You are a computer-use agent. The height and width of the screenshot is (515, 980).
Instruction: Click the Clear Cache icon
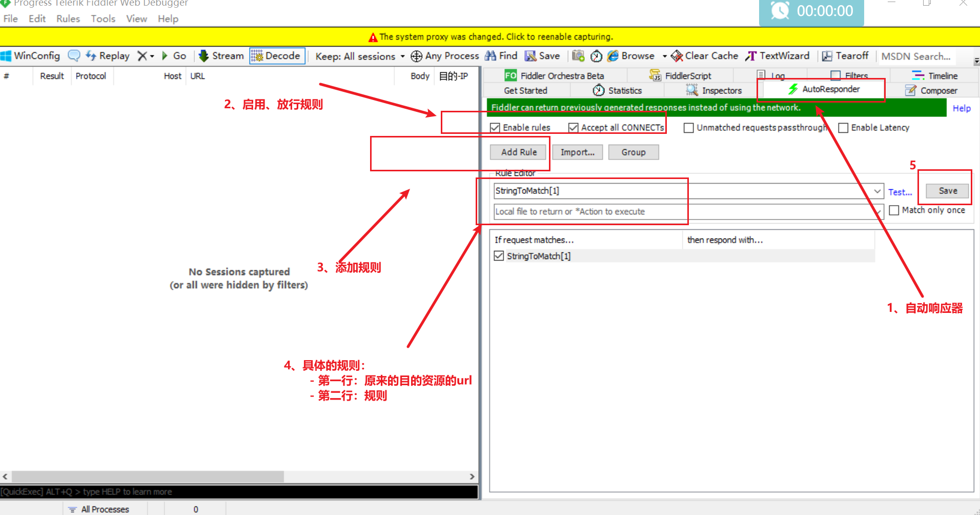click(x=677, y=56)
